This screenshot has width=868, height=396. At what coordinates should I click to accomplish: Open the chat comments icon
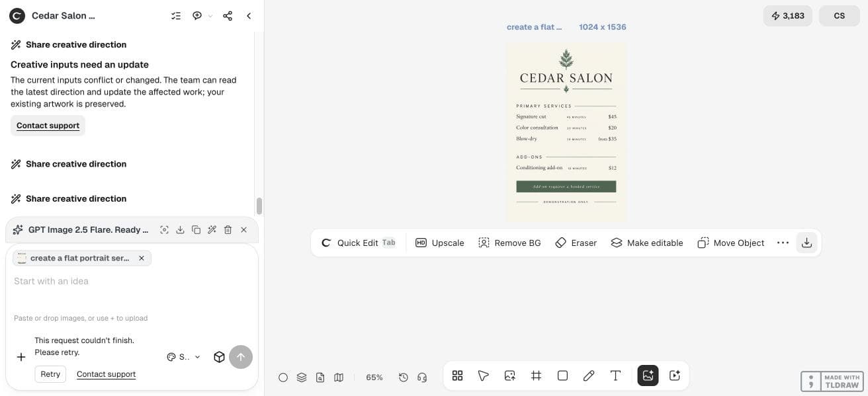click(x=197, y=16)
